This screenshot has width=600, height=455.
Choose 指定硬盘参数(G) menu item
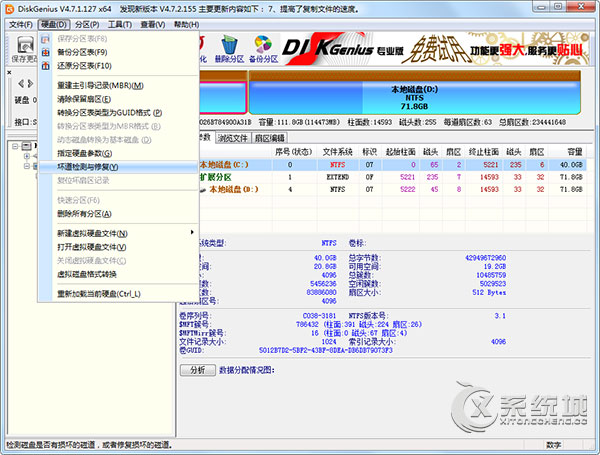[119, 153]
